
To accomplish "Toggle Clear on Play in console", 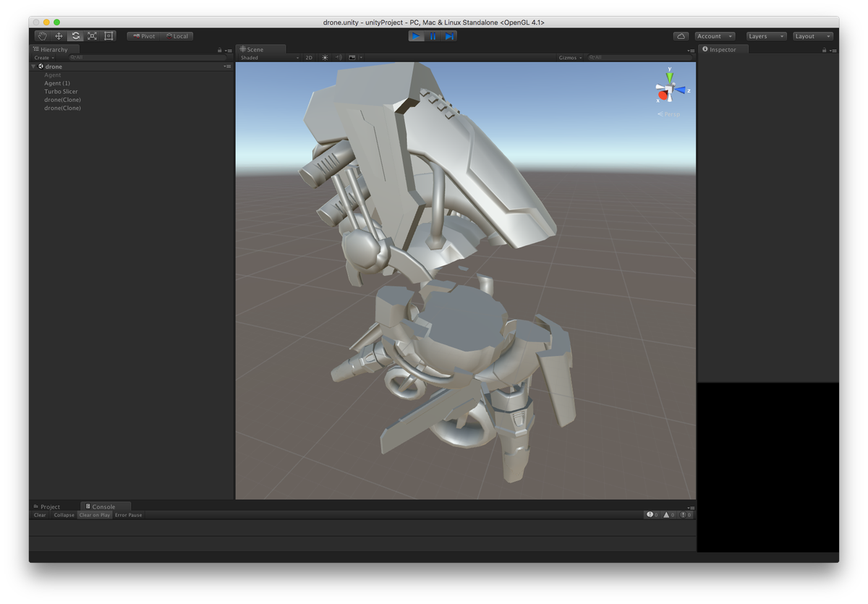I will [x=95, y=515].
